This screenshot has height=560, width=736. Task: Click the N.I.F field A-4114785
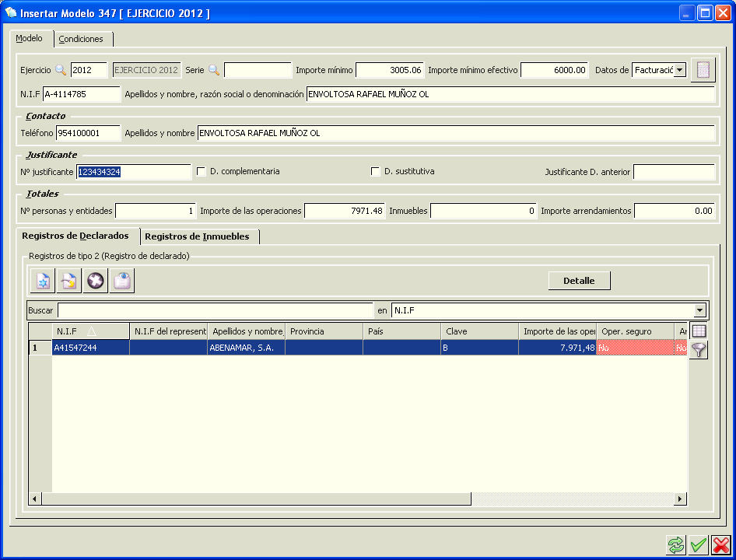[81, 94]
